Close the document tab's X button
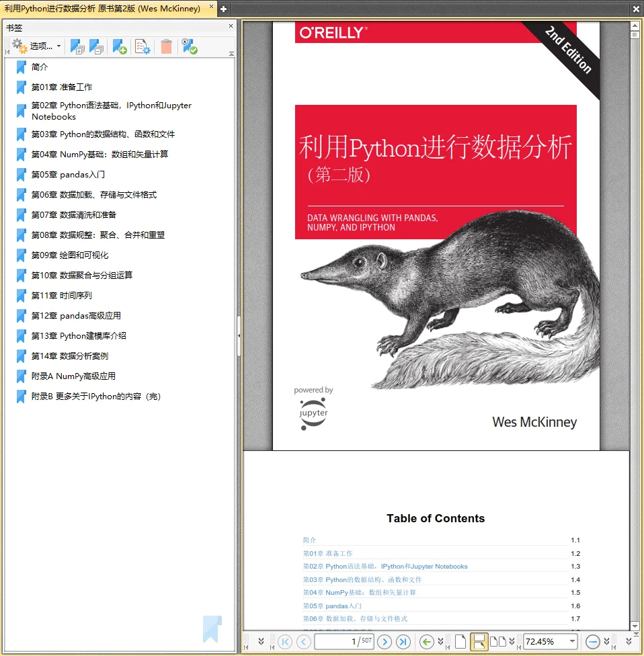Viewport: 644px width, 656px height. pyautogui.click(x=211, y=7)
